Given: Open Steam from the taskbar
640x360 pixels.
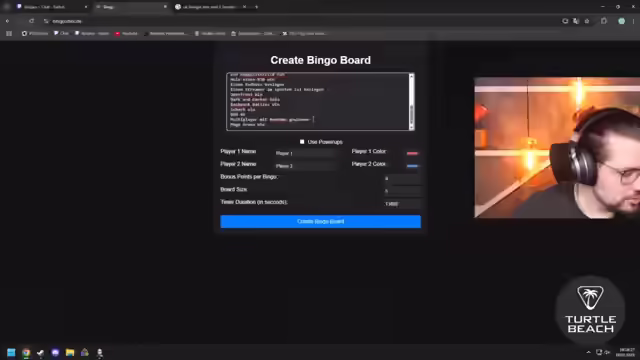Looking at the screenshot, I should pos(40,352).
